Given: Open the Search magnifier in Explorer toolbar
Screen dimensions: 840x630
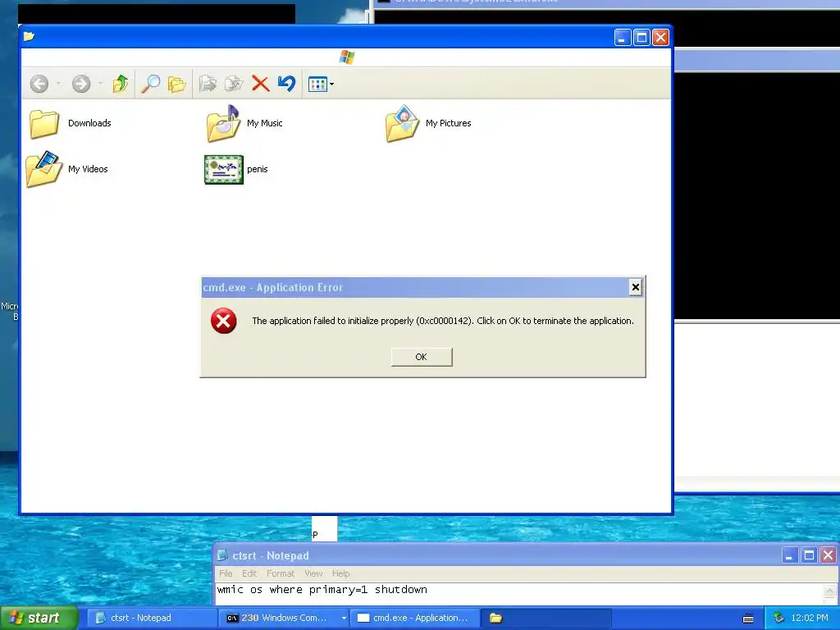Looking at the screenshot, I should coord(151,84).
